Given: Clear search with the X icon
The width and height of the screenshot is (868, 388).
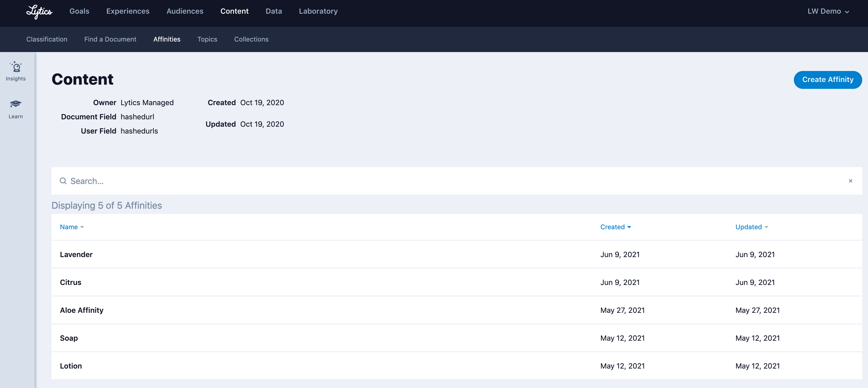Looking at the screenshot, I should [x=850, y=181].
